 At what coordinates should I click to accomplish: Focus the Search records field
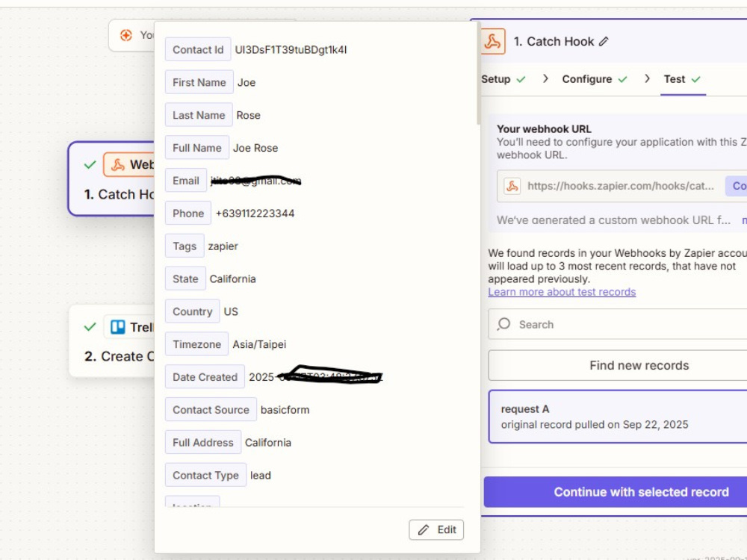(618, 324)
